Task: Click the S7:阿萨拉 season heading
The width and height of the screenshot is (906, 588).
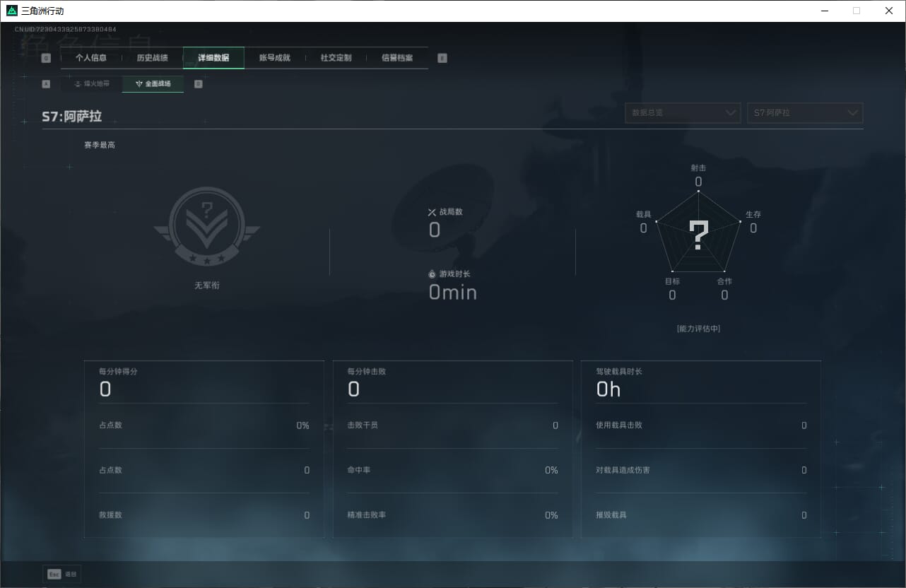Action: coord(72,117)
